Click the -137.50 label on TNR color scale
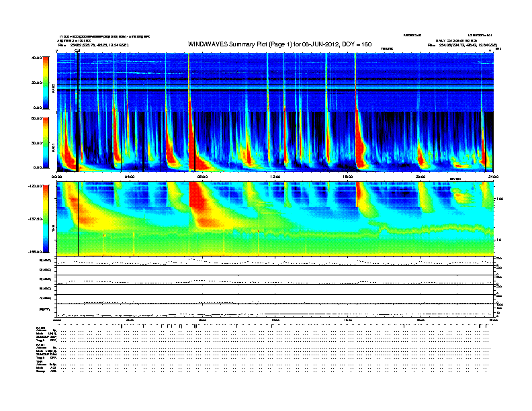This screenshot has width=532, height=411. 35,219
